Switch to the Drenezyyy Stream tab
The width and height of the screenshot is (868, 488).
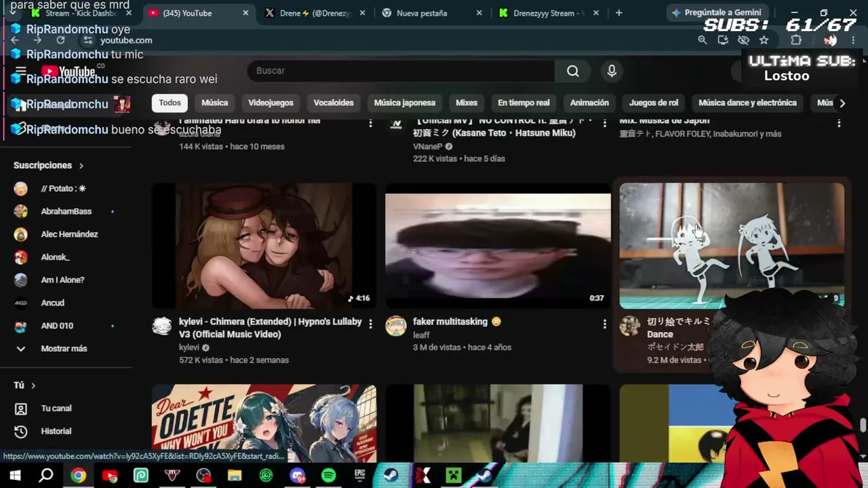click(550, 13)
